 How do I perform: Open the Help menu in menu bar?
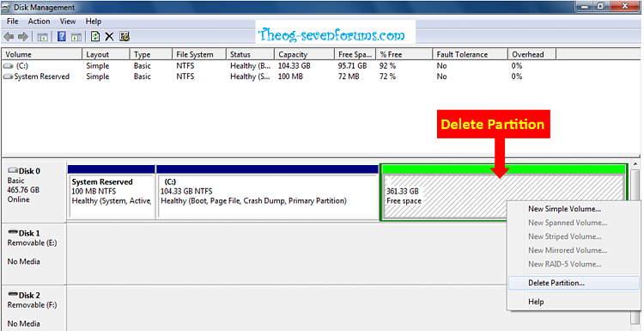pyautogui.click(x=94, y=21)
